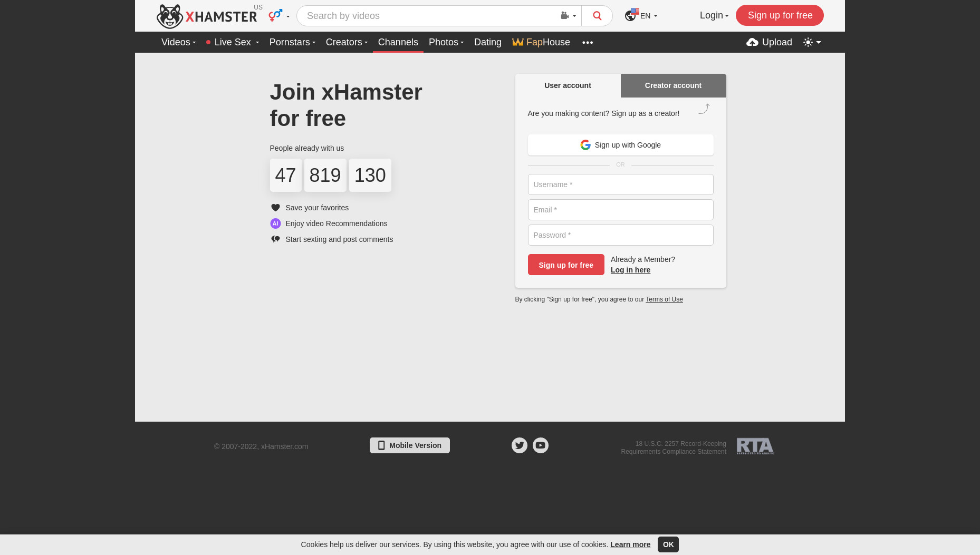Open the Photos menu
980x555 pixels.
[x=446, y=42]
